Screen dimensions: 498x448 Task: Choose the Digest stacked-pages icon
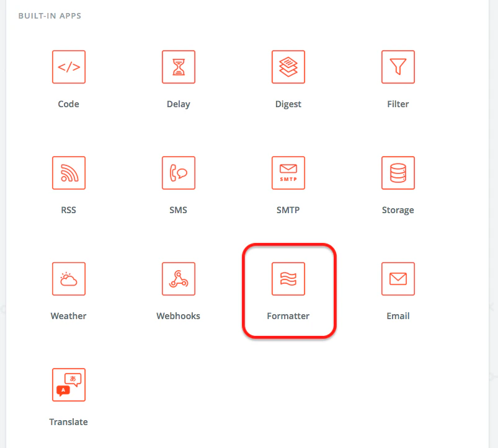point(288,67)
